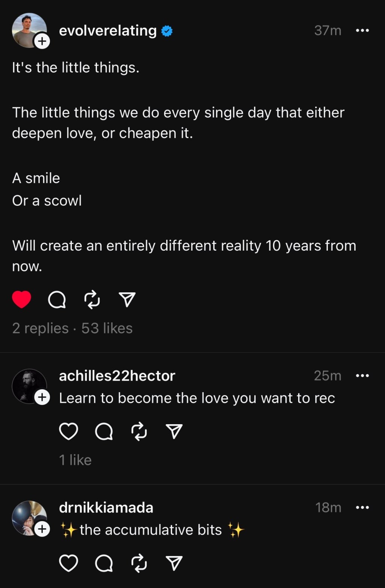Repost evolverelating's post
The height and width of the screenshot is (588, 385).
92,300
